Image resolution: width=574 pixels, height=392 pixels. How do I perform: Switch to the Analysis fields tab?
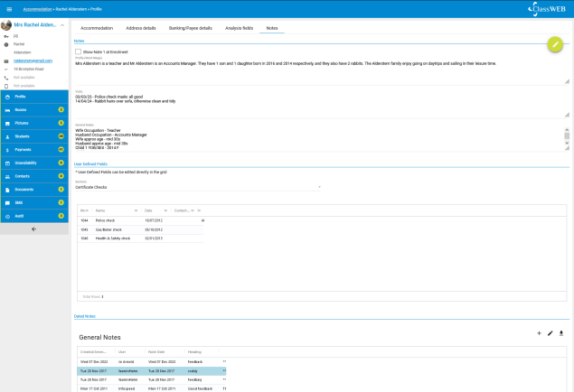(x=238, y=28)
